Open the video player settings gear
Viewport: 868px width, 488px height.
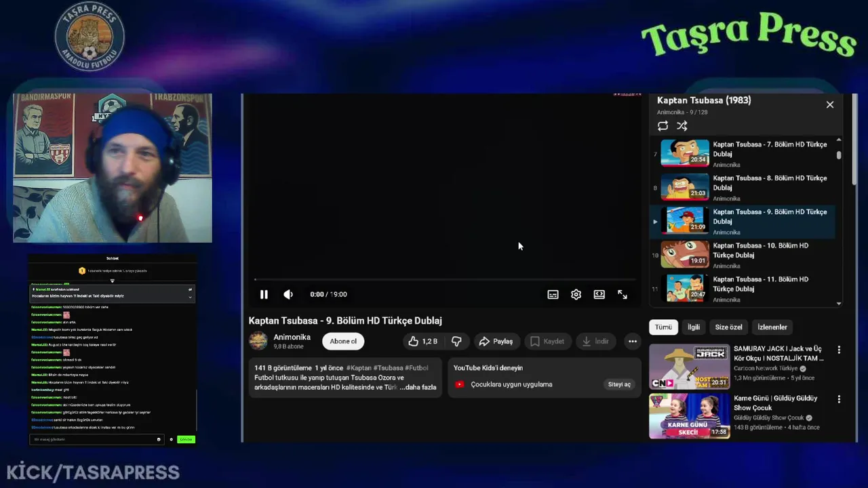pyautogui.click(x=576, y=294)
